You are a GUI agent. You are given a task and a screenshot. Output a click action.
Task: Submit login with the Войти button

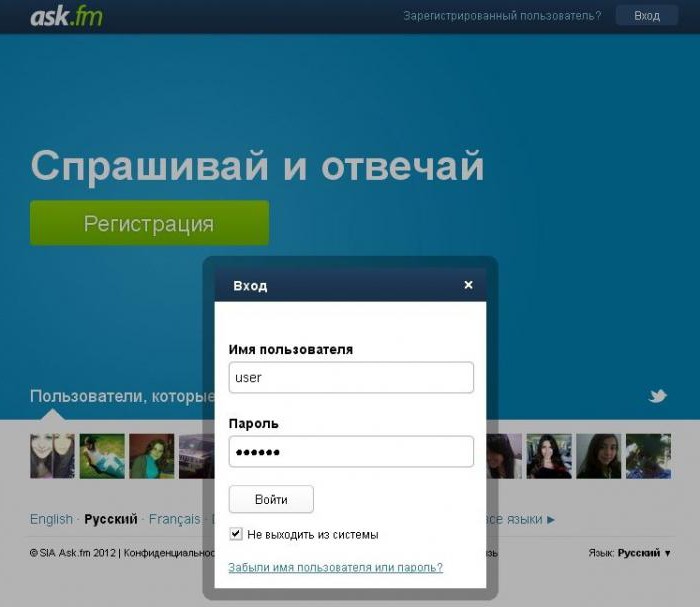click(x=271, y=499)
